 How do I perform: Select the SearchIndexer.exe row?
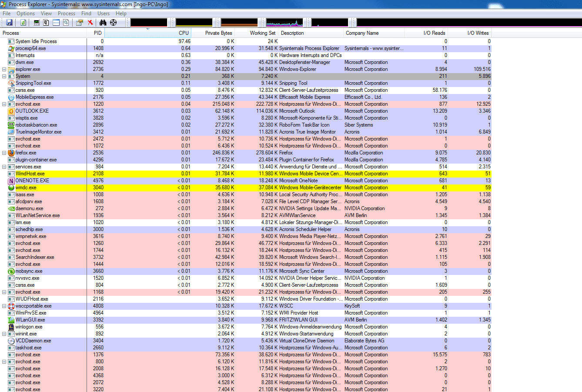tap(246, 257)
